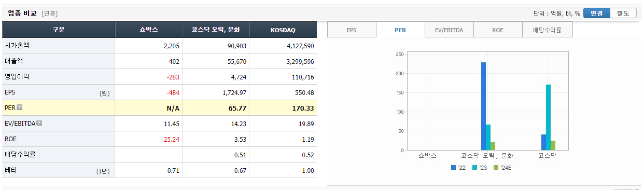644x190 pixels.
Task: Click the 쇼박스 EV/EBITDA value 11.45
Action: pos(171,124)
